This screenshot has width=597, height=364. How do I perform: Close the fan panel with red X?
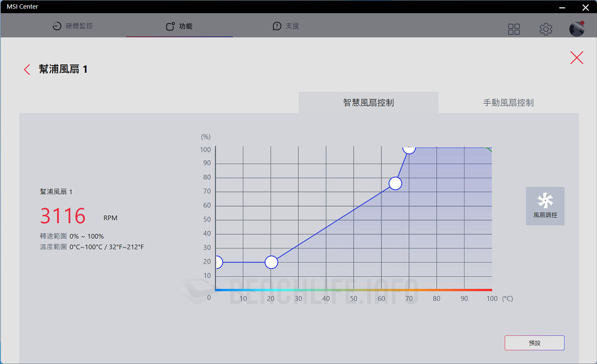[x=576, y=58]
